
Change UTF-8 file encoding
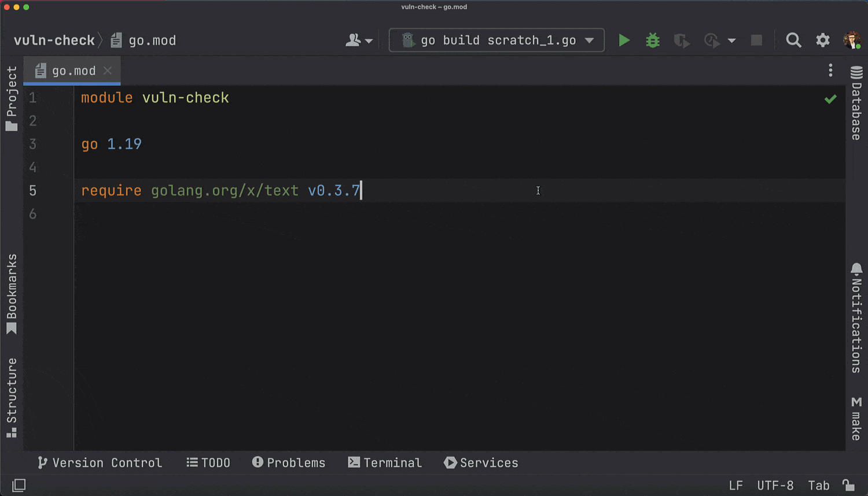click(x=775, y=485)
